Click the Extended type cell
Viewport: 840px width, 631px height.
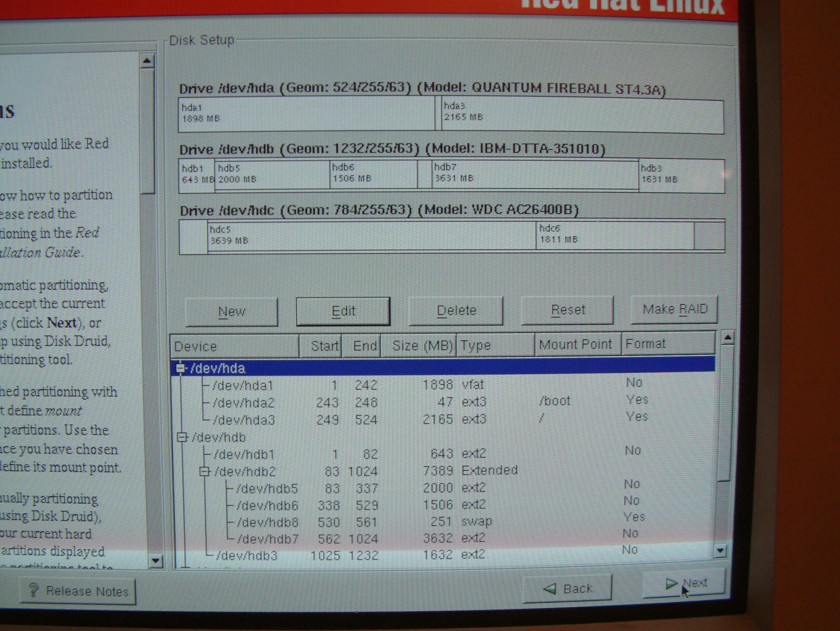pyautogui.click(x=489, y=470)
